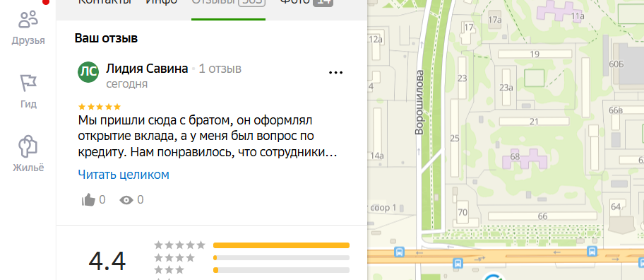The height and width of the screenshot is (280, 644).
Task: Click the green ЛС avatar of the reviewer
Action: [88, 71]
